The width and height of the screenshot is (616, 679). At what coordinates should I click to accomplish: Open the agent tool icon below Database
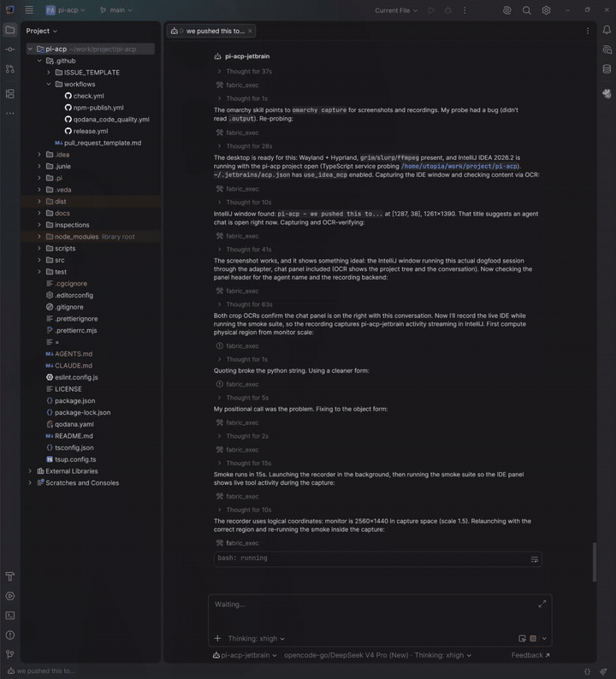point(607,93)
